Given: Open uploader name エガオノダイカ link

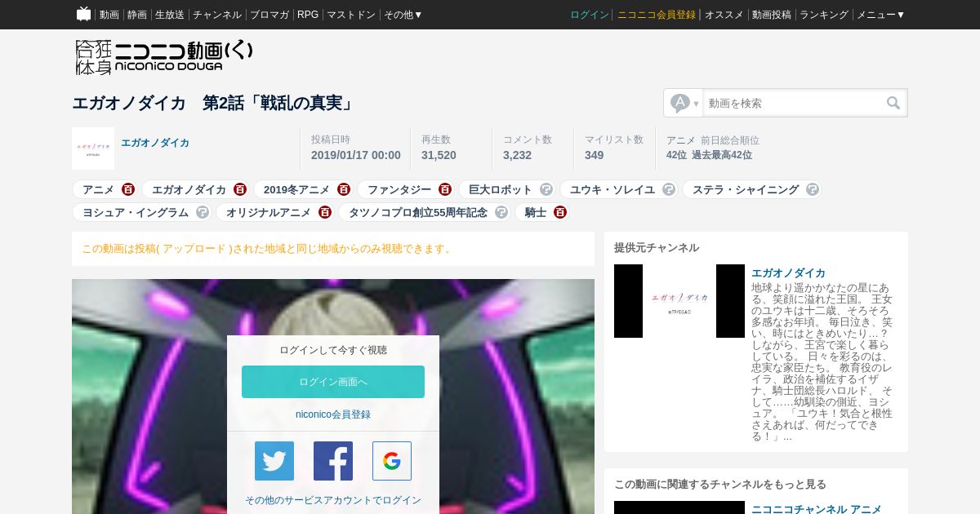Looking at the screenshot, I should (x=155, y=143).
